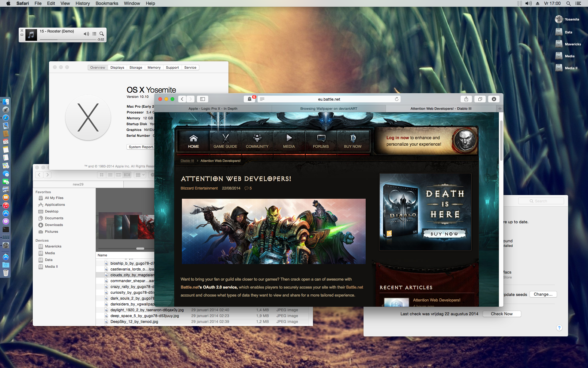The image size is (588, 368).
Task: Click Safari sidebar toggle icon
Action: (x=202, y=99)
